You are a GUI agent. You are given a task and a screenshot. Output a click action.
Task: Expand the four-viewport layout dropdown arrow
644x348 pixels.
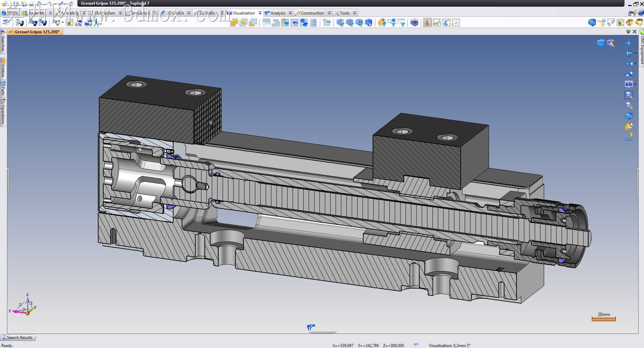coord(635,84)
